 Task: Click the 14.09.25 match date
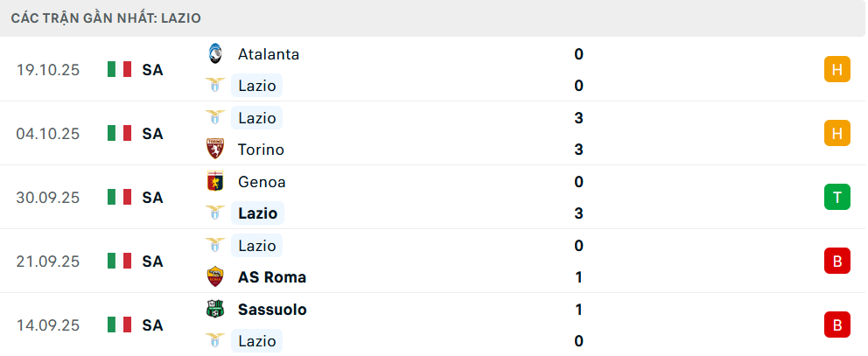(48, 325)
